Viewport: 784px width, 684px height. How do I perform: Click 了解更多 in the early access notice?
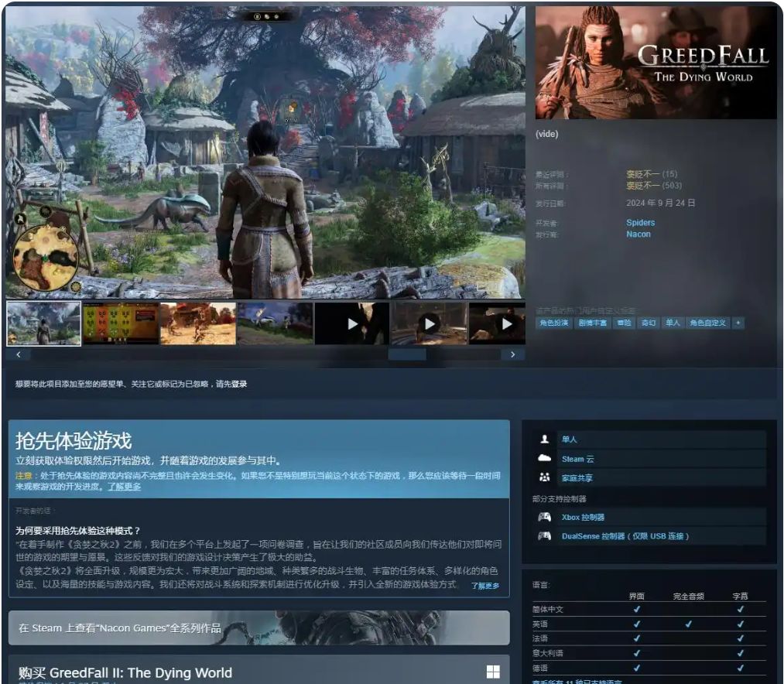point(124,487)
